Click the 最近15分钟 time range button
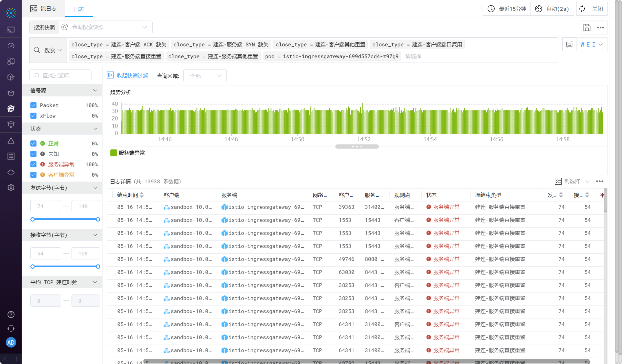This screenshot has height=364, width=622. (x=507, y=9)
